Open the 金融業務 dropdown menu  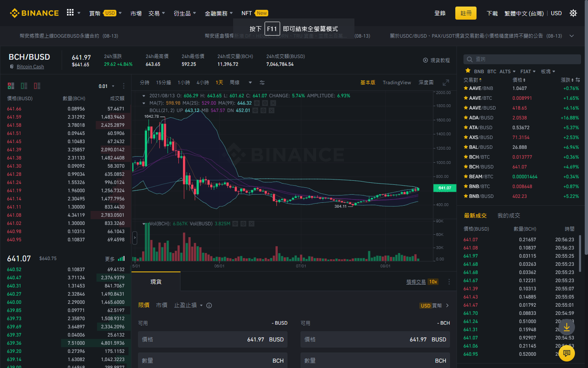click(219, 13)
